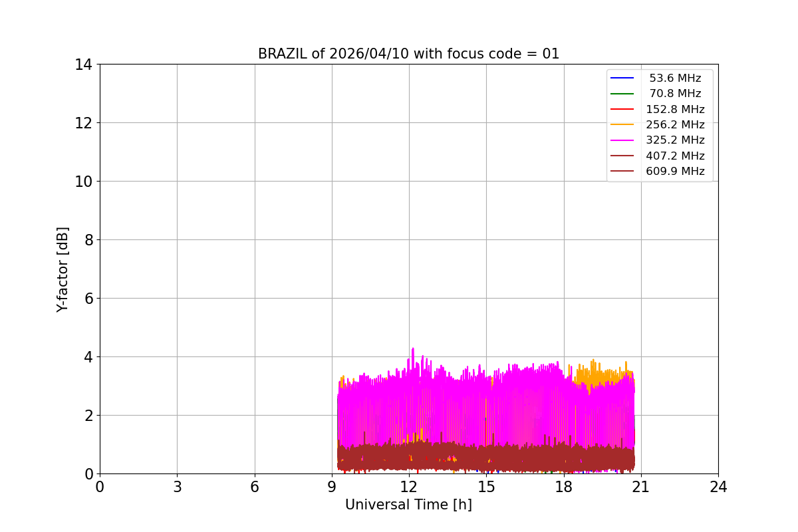Click x-axis tick label 24

point(718,487)
